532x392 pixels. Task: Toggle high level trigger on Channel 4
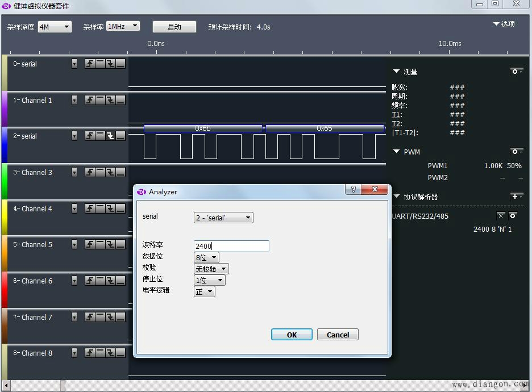(100, 208)
